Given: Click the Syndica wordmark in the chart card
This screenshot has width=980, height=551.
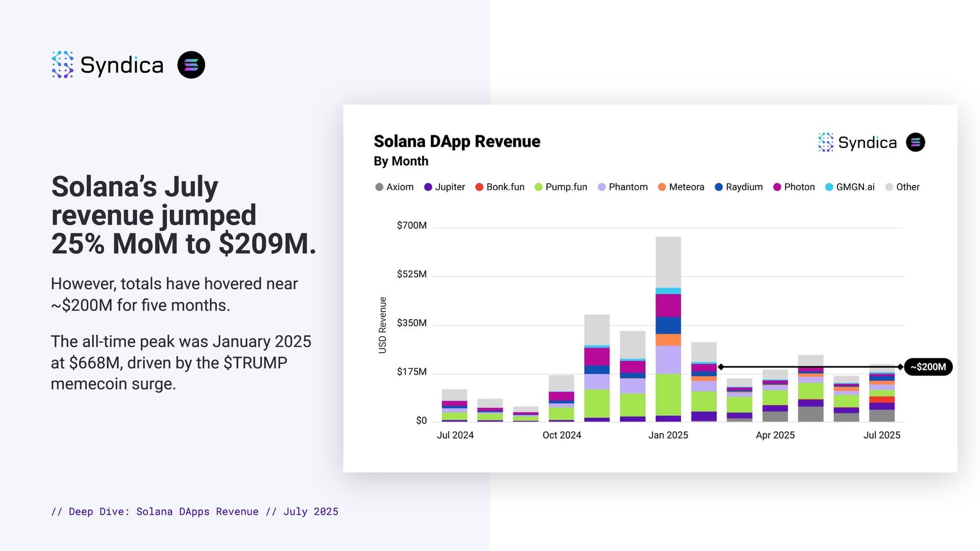Looking at the screenshot, I should tap(867, 143).
